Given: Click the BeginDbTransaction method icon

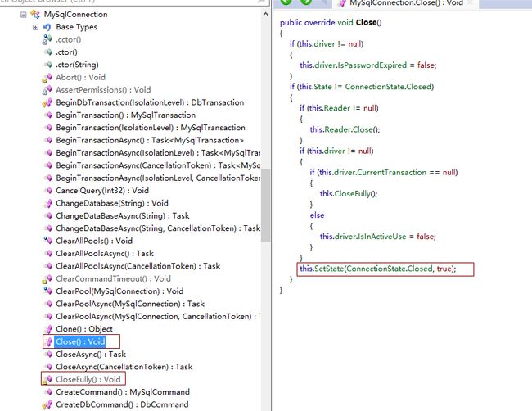Looking at the screenshot, I should [x=47, y=103].
